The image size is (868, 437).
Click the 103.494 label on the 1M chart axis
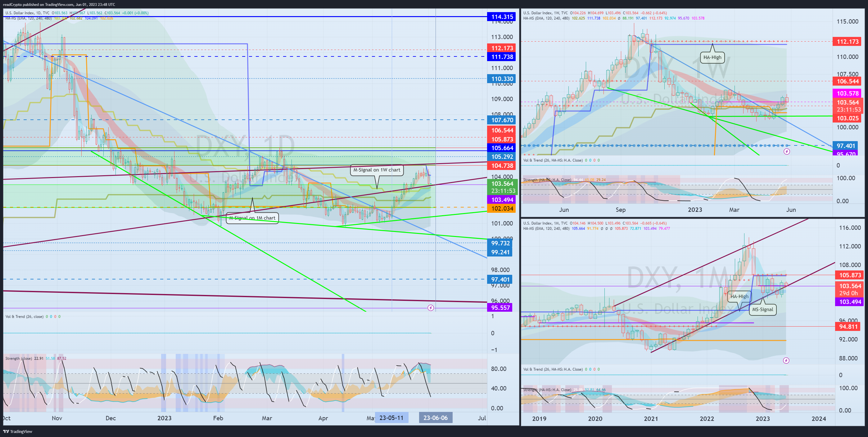(x=849, y=302)
